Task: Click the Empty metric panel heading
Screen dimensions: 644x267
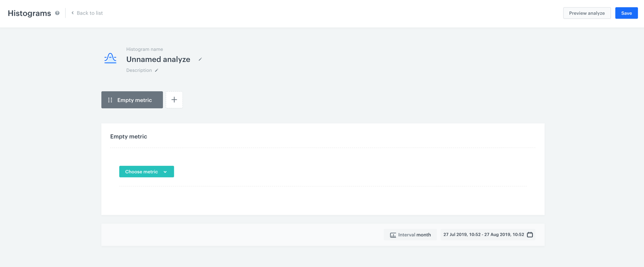Action: (x=128, y=136)
